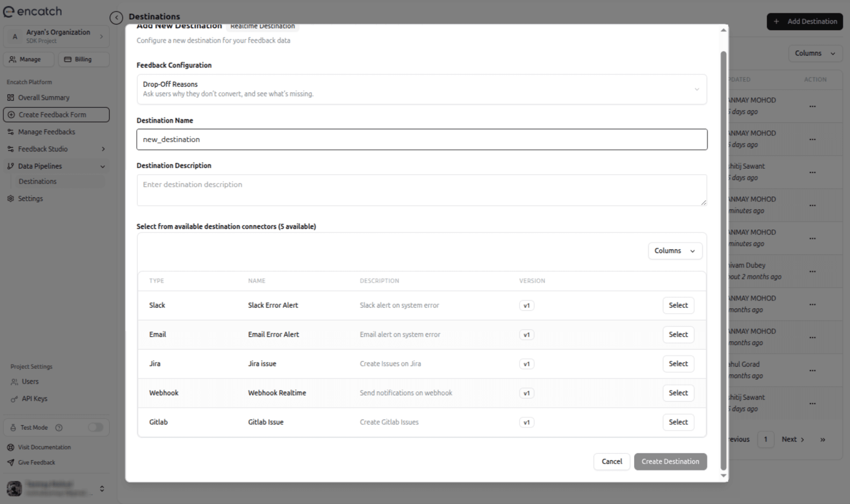The width and height of the screenshot is (850, 504).
Task: Click the back arrow beside Destinations
Action: point(116,18)
